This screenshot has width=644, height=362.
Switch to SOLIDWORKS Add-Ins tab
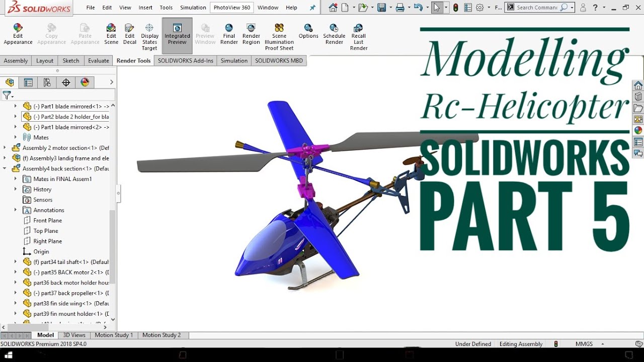click(186, 61)
